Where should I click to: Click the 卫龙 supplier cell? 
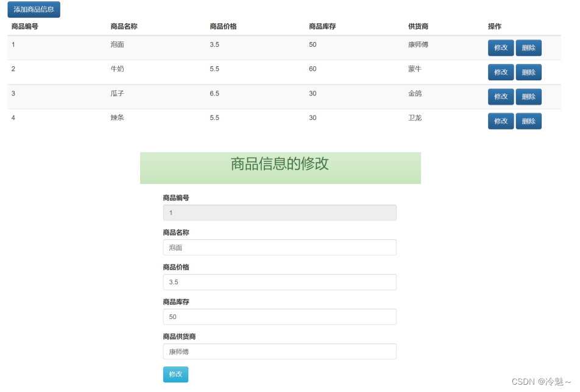coord(415,117)
